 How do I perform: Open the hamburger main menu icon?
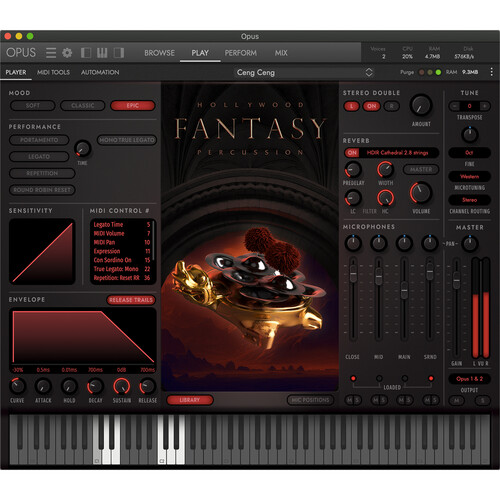[51, 53]
